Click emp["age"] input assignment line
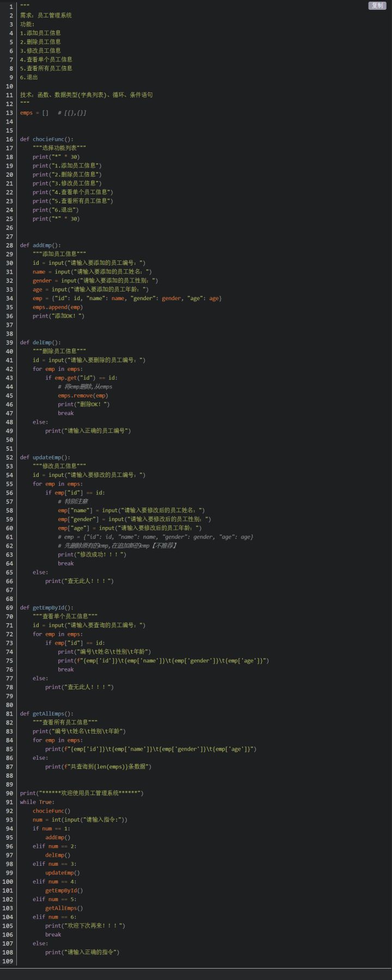Viewport: 392px width, 980px height. (x=130, y=528)
